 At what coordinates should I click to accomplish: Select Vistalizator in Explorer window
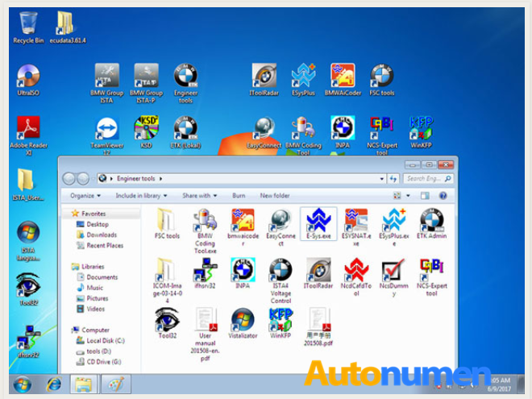243,323
